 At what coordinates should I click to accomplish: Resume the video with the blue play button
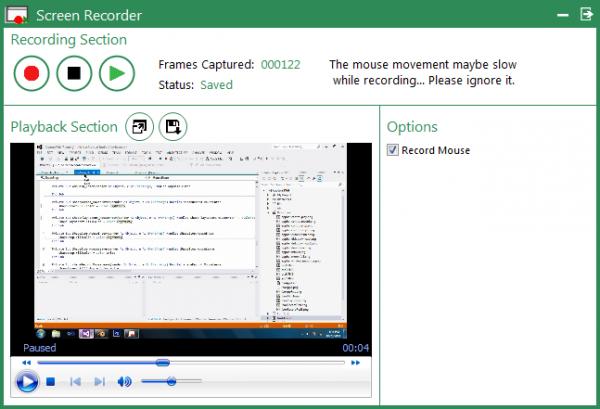[x=27, y=381]
